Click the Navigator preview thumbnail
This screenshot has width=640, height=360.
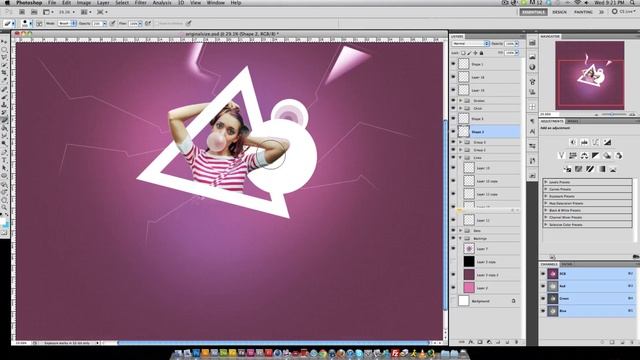[590, 75]
